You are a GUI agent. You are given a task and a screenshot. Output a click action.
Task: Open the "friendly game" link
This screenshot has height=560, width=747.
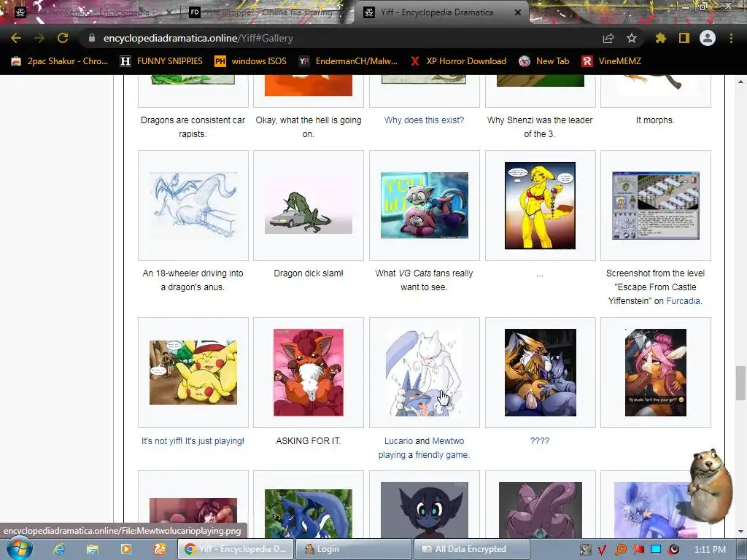[441, 455]
